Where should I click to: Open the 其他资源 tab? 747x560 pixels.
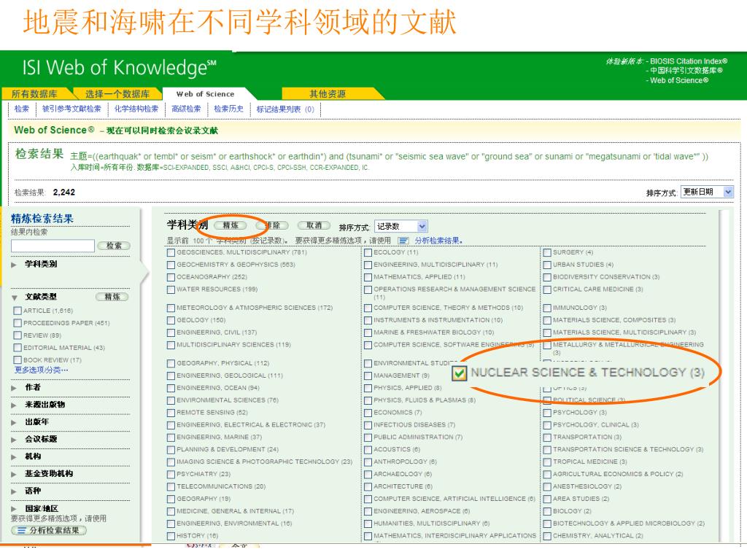click(x=328, y=94)
